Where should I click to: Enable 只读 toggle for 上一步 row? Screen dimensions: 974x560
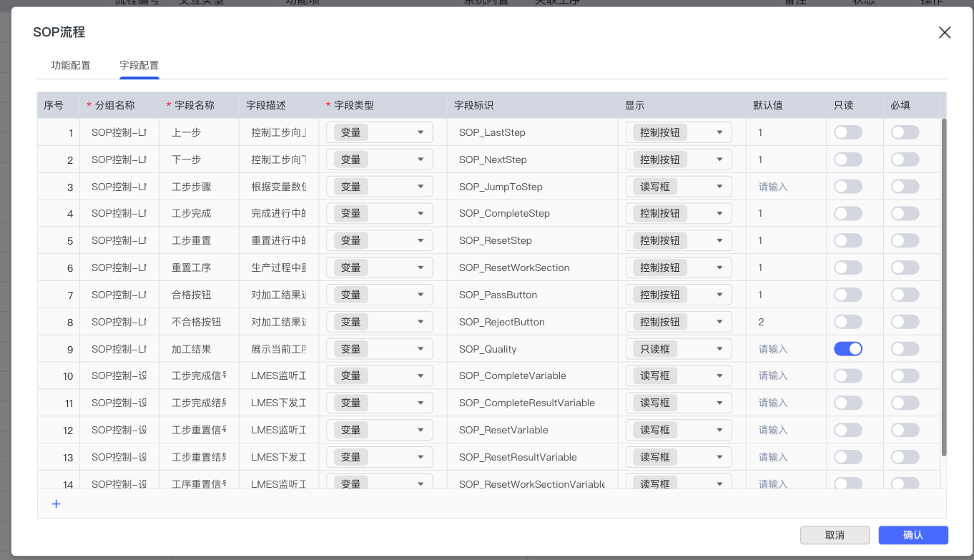point(847,132)
